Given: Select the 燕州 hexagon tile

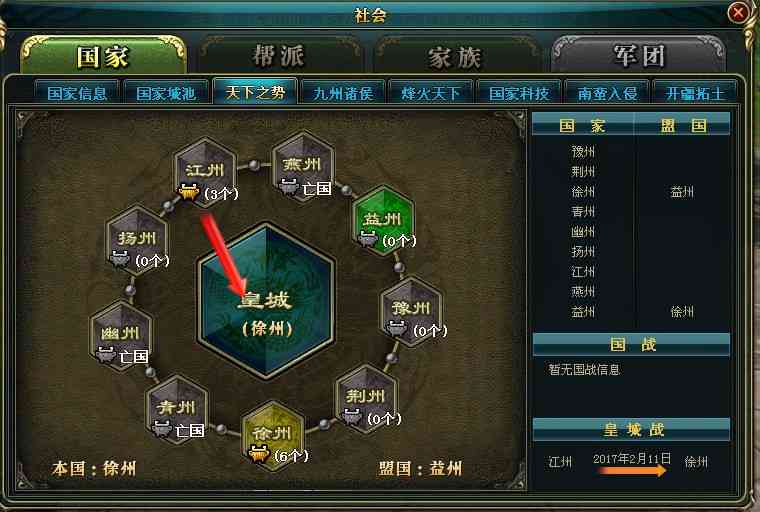Looking at the screenshot, I should click(303, 166).
